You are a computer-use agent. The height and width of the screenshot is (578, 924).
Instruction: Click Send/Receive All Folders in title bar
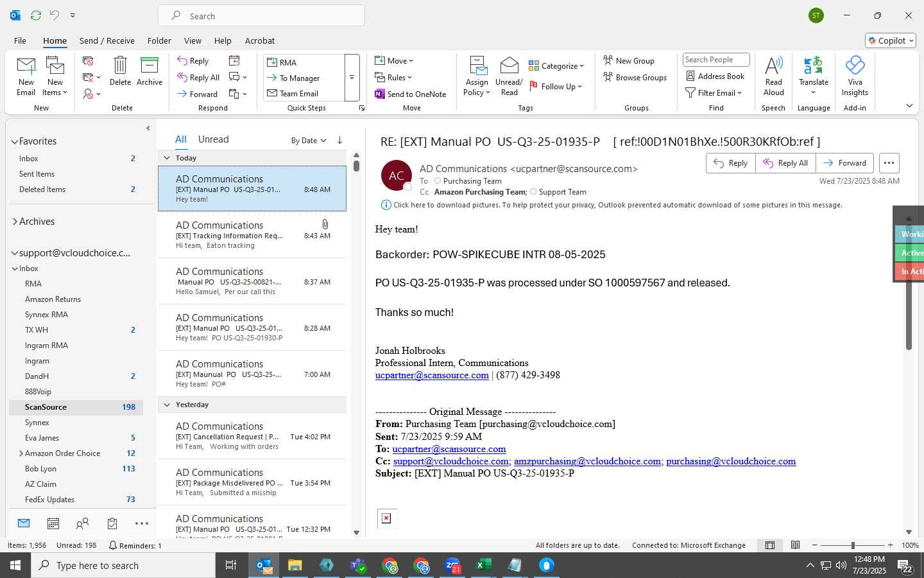[x=36, y=15]
